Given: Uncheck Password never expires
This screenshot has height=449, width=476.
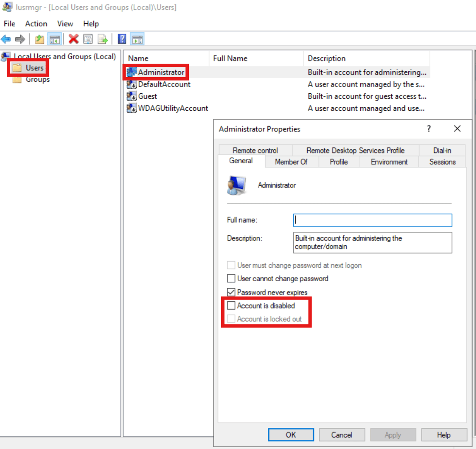Looking at the screenshot, I should (231, 292).
